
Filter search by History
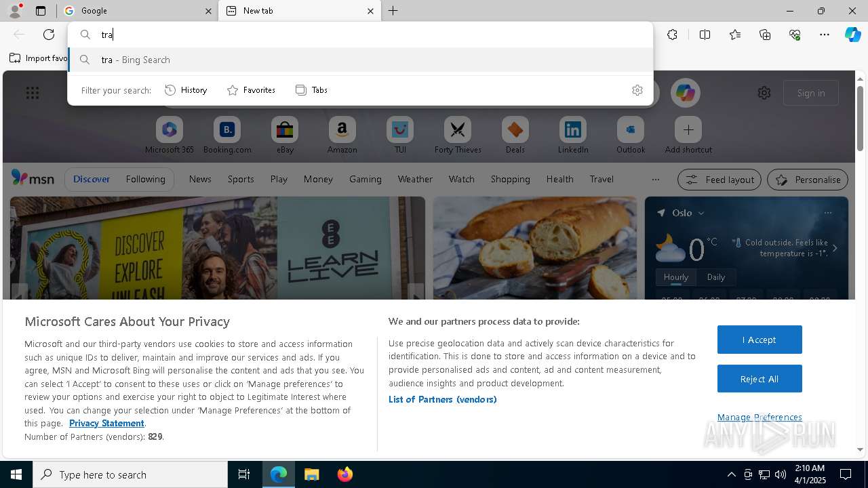[186, 90]
